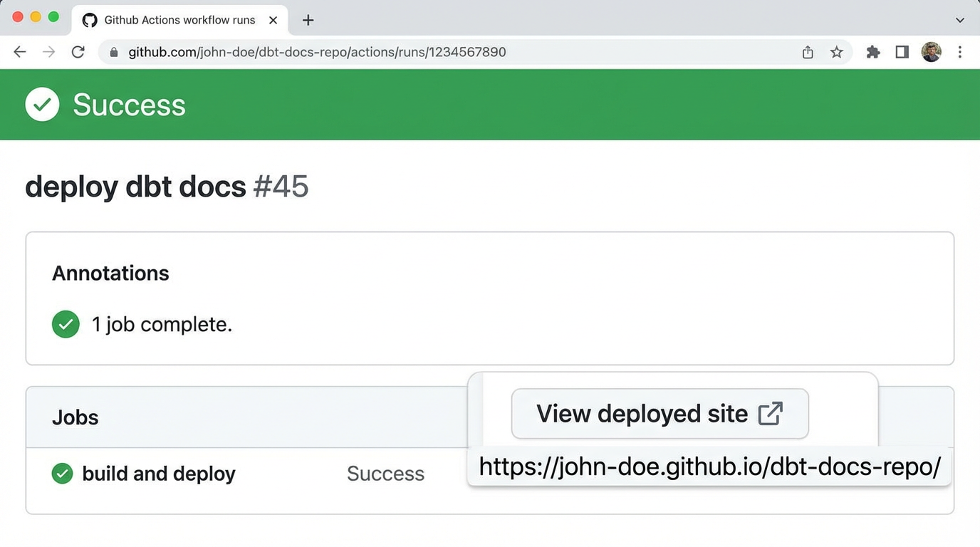Click the green check beside build and deploy

coord(63,474)
